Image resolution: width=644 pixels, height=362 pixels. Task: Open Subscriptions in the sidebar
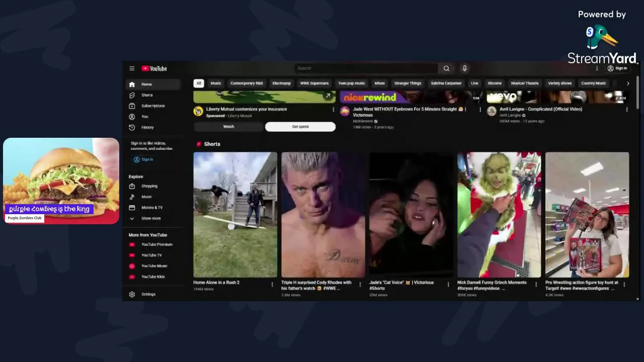pos(152,106)
